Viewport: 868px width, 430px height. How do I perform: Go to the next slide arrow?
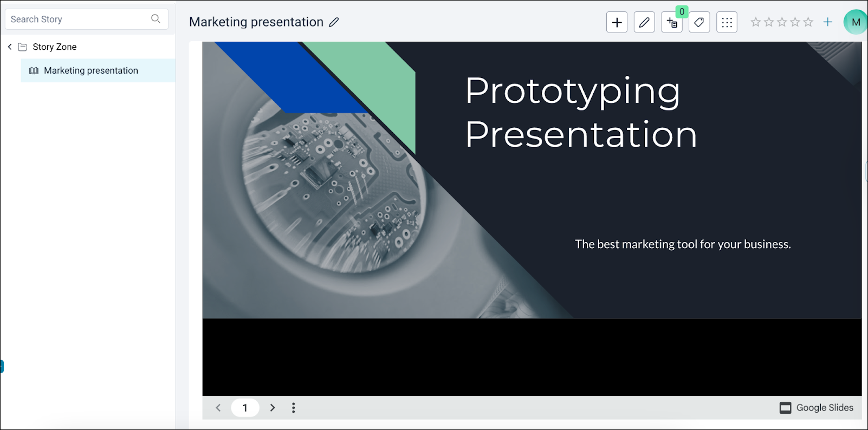pyautogui.click(x=273, y=408)
